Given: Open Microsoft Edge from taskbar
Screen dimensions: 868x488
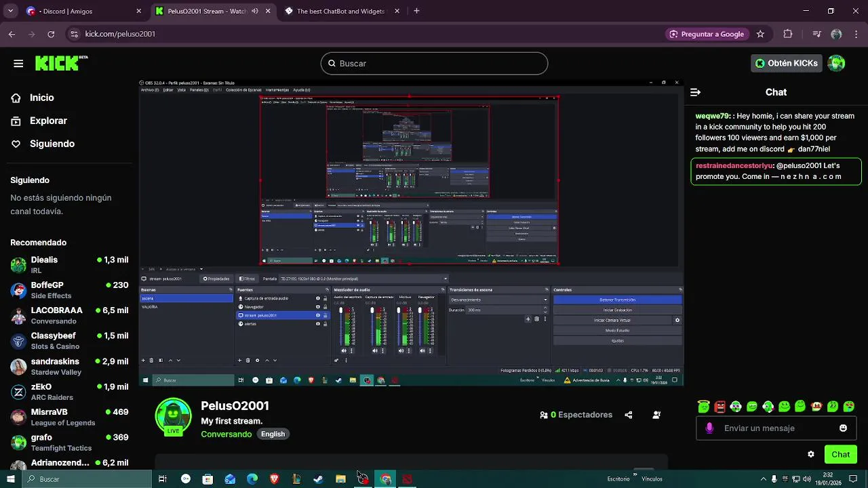Looking at the screenshot, I should [252, 479].
